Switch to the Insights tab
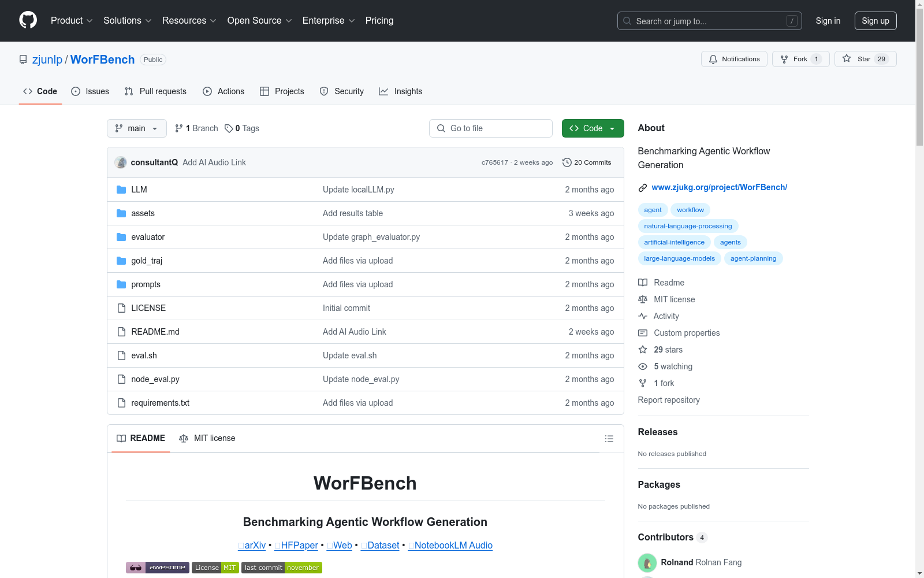Viewport: 924px width, 578px height. coord(401,91)
